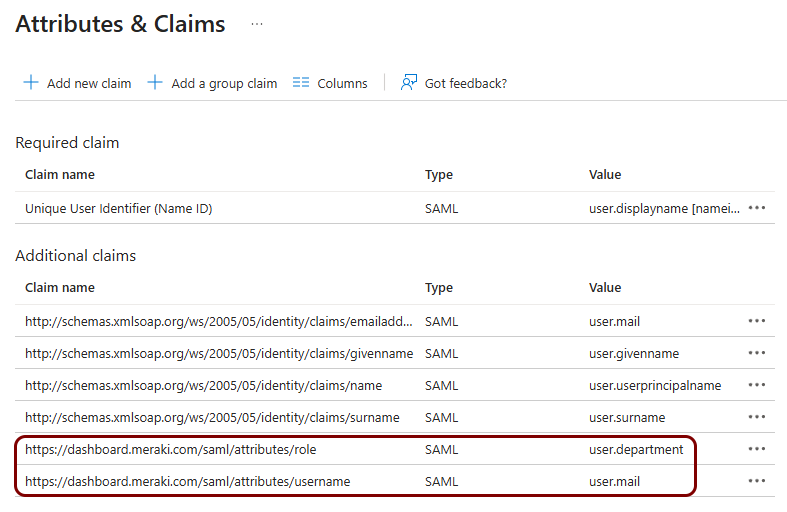Open ellipsis menu for emailaddress claim row
The width and height of the screenshot is (787, 512).
pyautogui.click(x=757, y=321)
